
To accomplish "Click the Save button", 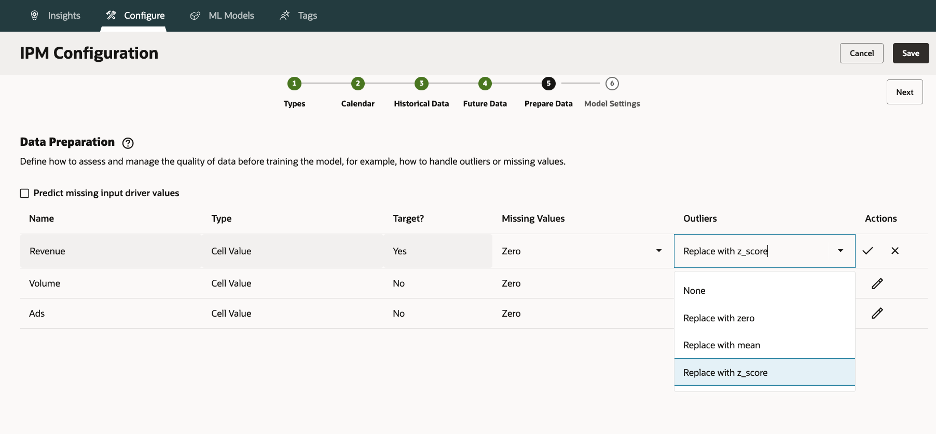I will (910, 53).
